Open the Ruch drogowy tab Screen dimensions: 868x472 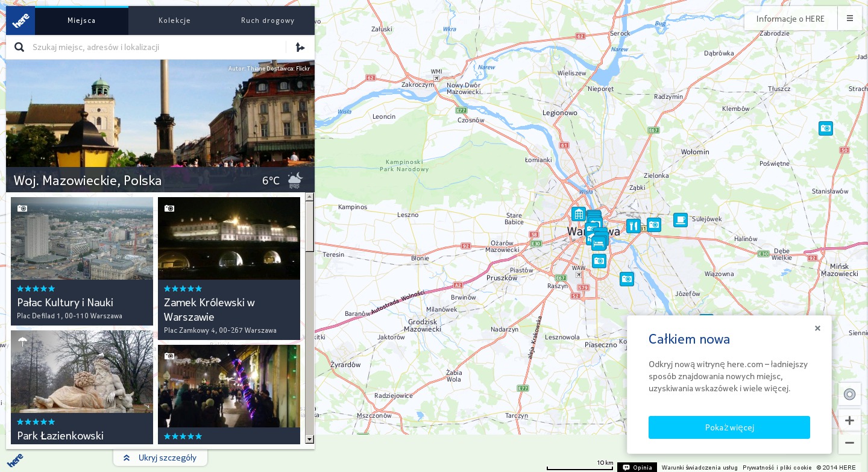point(268,20)
